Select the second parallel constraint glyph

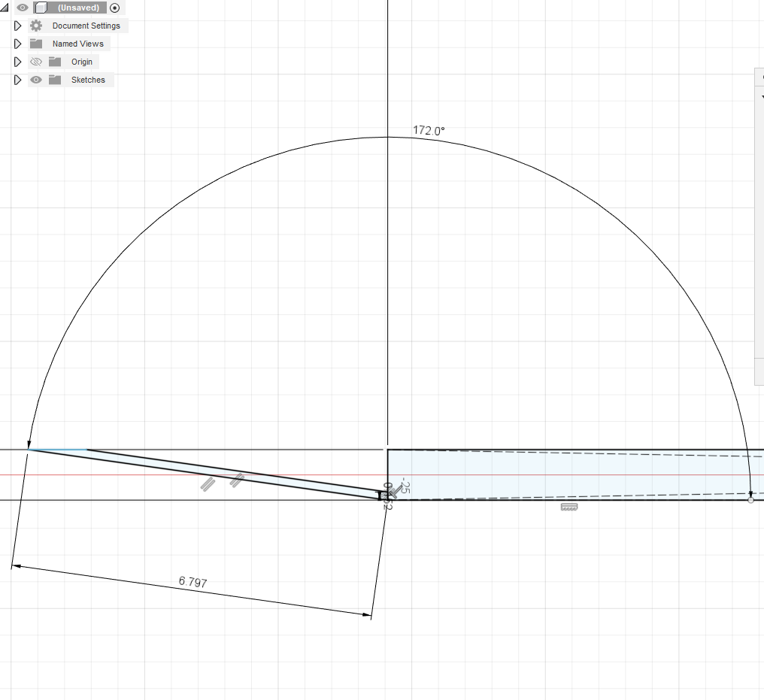pyautogui.click(x=238, y=479)
